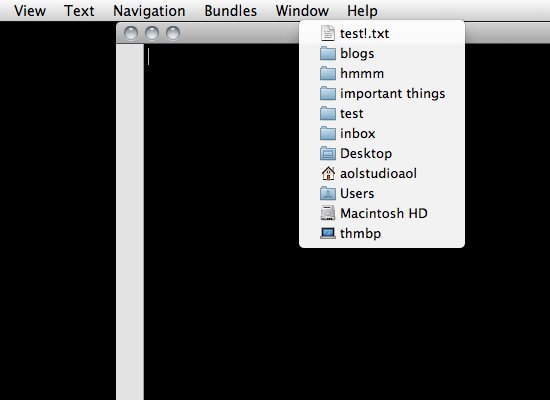Screen dimensions: 550x400
Task: Click the editor's gray line-number gutter
Action: 130,222
